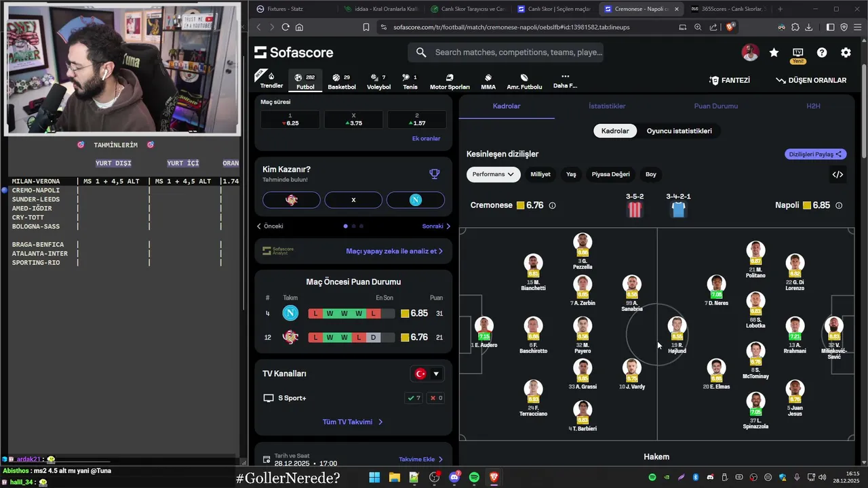
Task: Go to browser home page
Action: [299, 27]
